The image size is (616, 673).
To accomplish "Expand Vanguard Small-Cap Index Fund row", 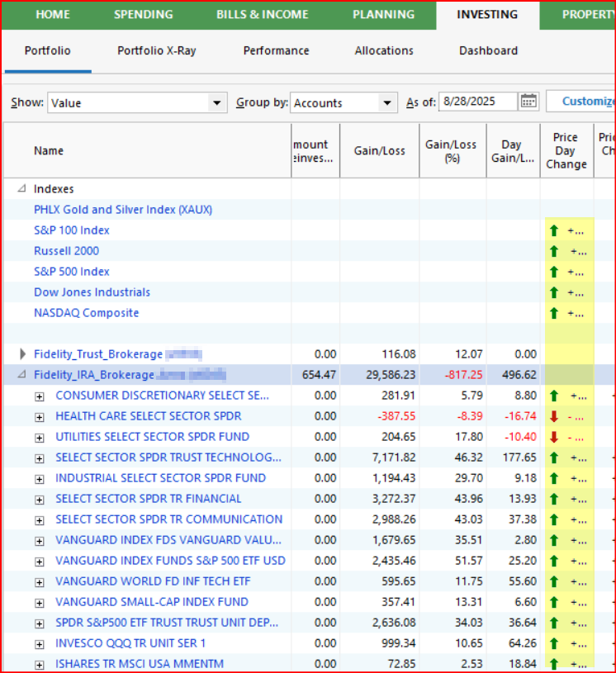I will (40, 603).
